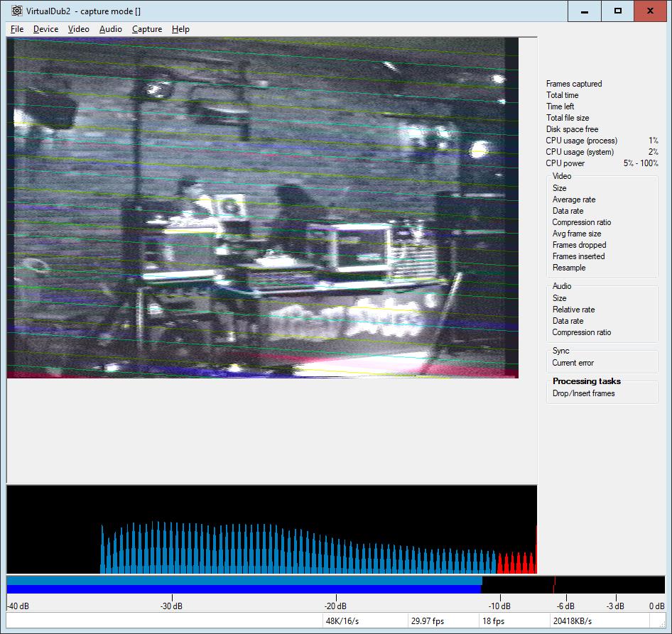Open the Help menu

(180, 29)
